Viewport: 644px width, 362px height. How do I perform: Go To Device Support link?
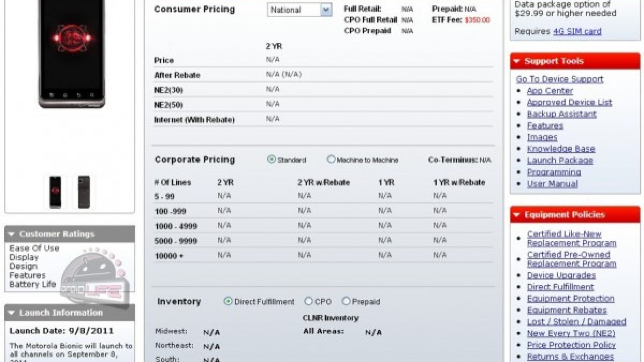(x=560, y=79)
